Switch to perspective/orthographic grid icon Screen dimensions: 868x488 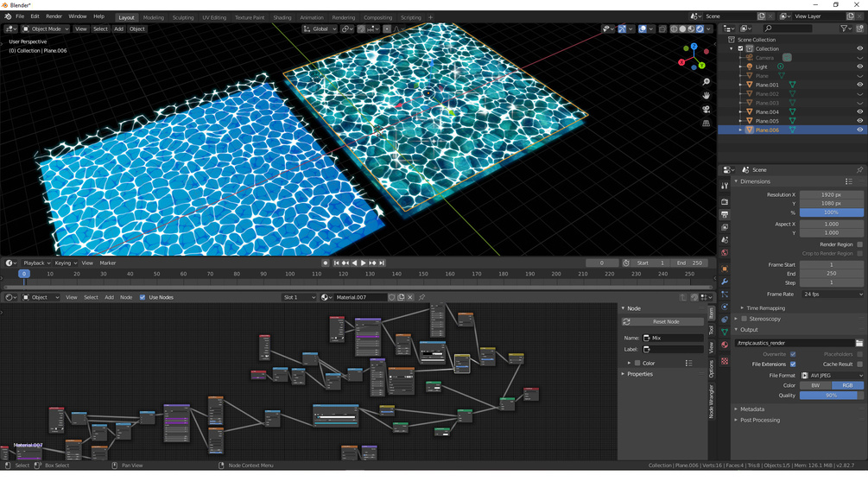pos(706,124)
